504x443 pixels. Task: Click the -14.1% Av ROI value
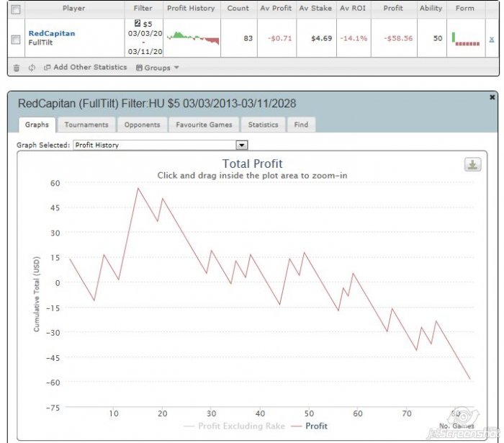(x=354, y=38)
